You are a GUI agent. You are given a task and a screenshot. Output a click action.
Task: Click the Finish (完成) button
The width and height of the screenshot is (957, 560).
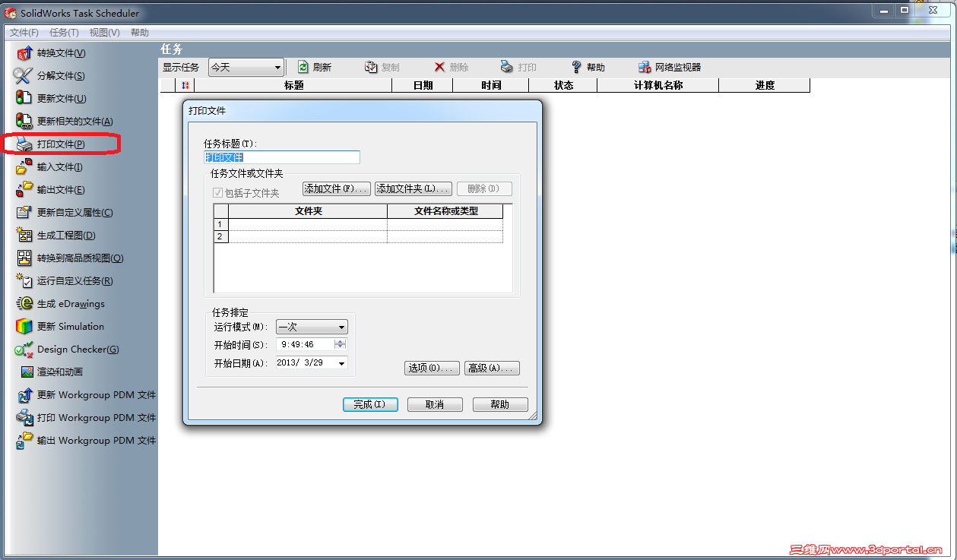coord(370,404)
